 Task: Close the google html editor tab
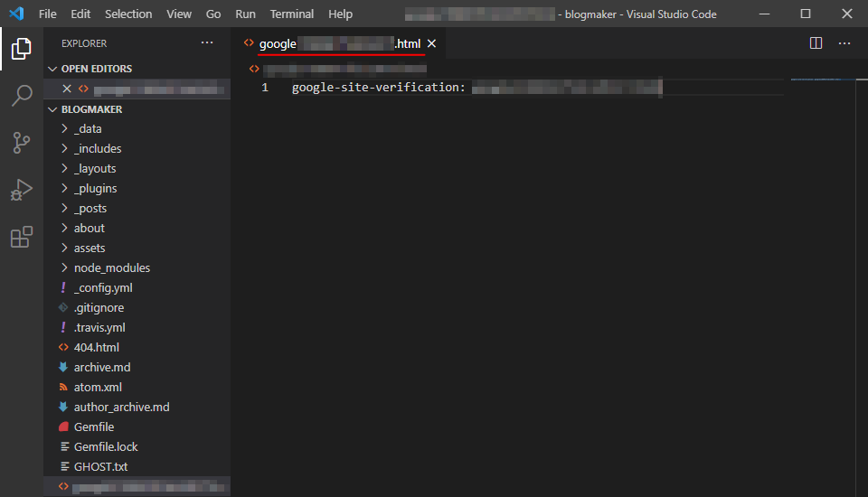pos(432,43)
